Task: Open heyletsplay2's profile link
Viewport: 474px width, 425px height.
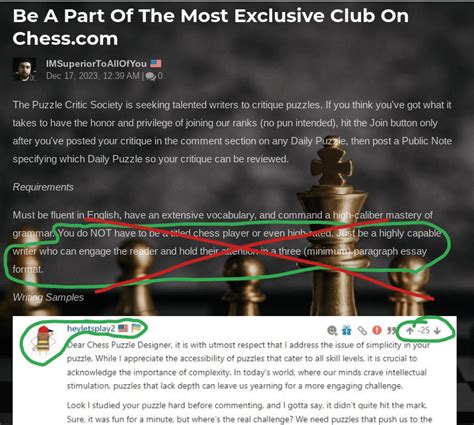Action: (91, 329)
